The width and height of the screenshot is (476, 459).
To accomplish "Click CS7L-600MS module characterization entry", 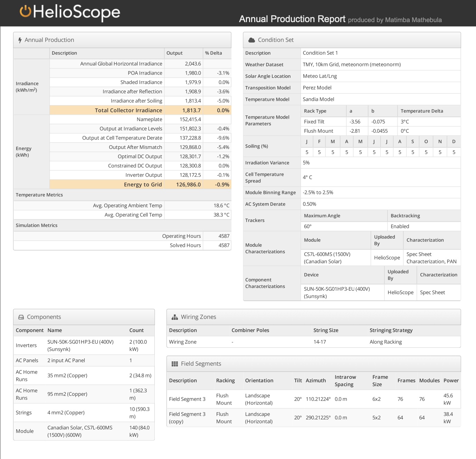I will [x=327, y=258].
